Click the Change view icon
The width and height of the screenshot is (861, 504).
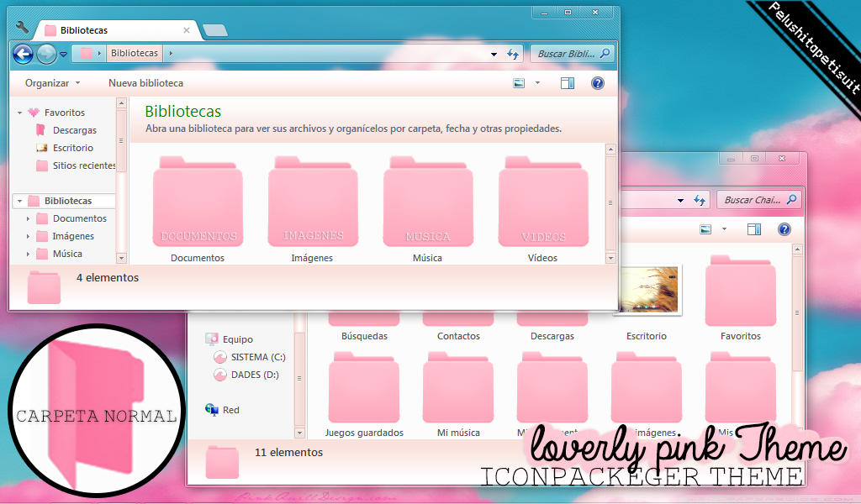518,82
